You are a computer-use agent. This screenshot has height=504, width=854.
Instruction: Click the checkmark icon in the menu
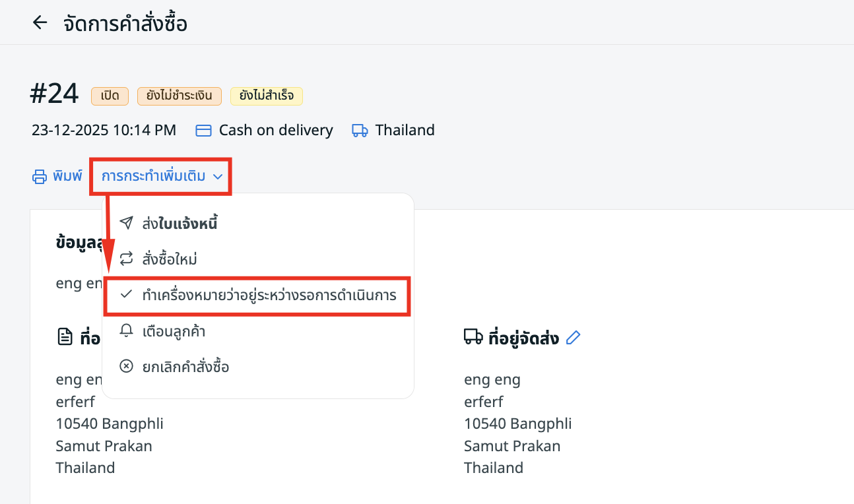click(126, 295)
